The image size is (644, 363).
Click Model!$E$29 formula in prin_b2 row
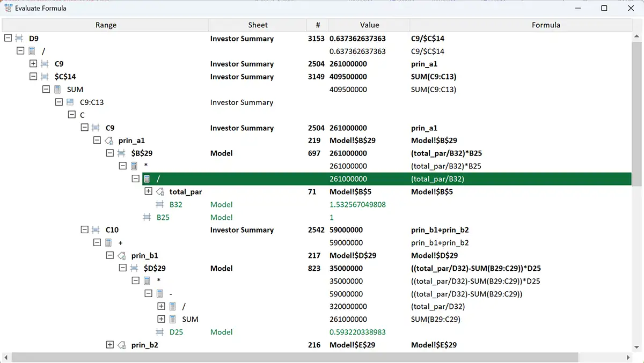[x=434, y=345]
